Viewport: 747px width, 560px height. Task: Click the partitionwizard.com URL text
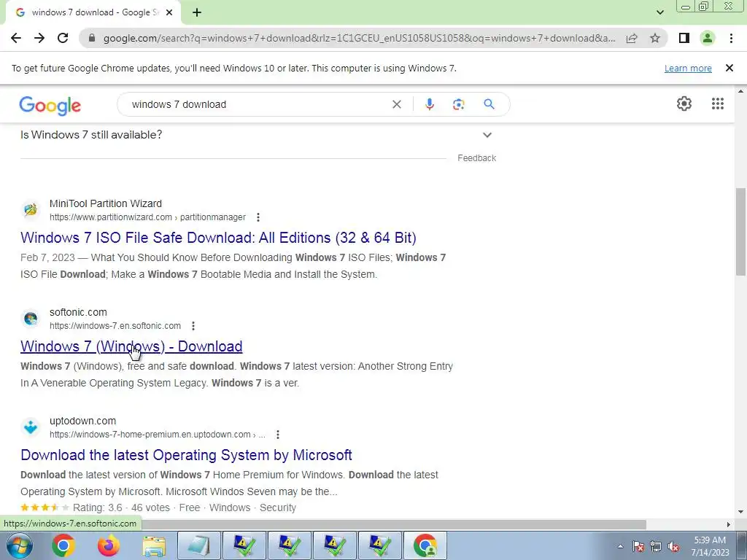pos(147,217)
